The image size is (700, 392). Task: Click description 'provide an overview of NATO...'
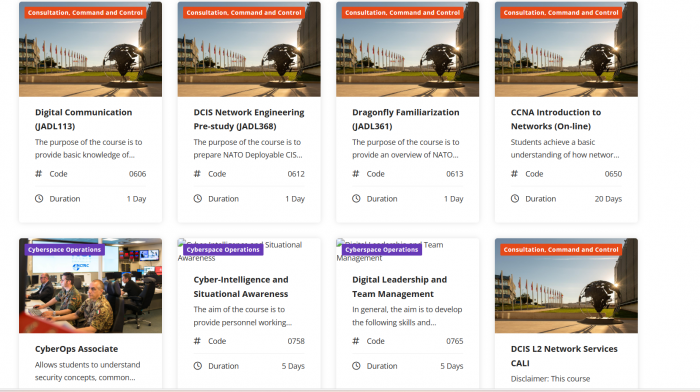(x=405, y=155)
